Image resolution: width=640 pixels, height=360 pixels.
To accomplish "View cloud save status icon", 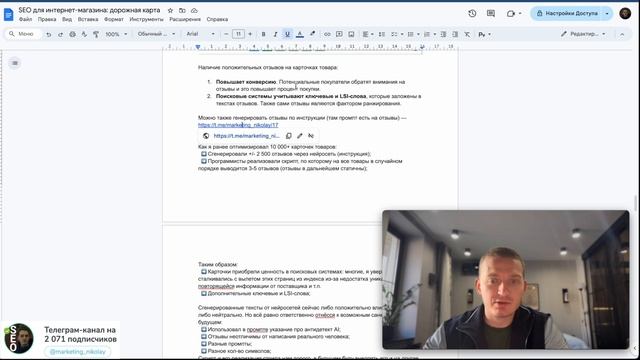I will click(194, 10).
